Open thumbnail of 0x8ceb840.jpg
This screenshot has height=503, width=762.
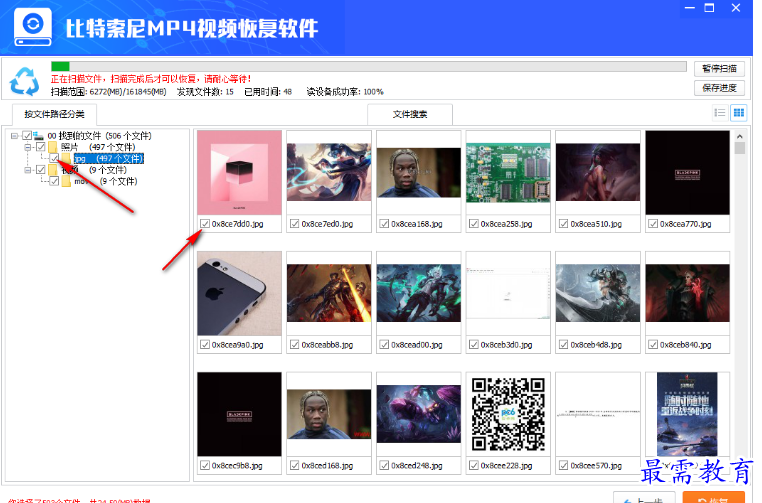(688, 294)
